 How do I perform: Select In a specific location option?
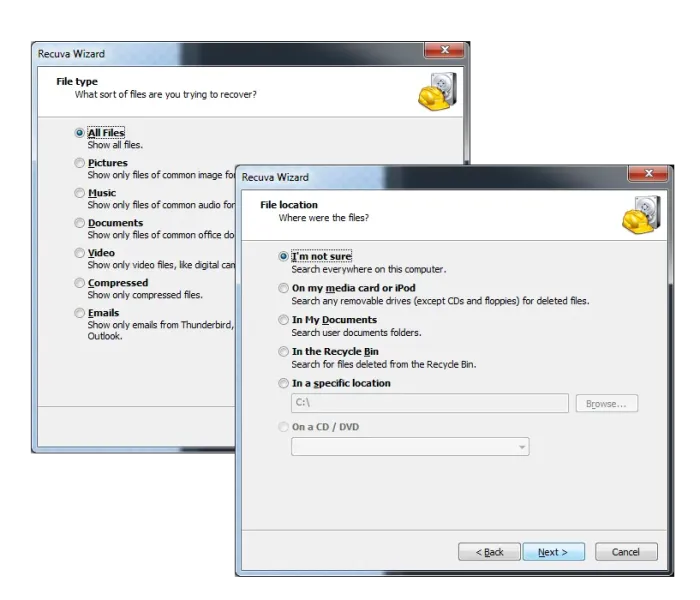pyautogui.click(x=283, y=383)
